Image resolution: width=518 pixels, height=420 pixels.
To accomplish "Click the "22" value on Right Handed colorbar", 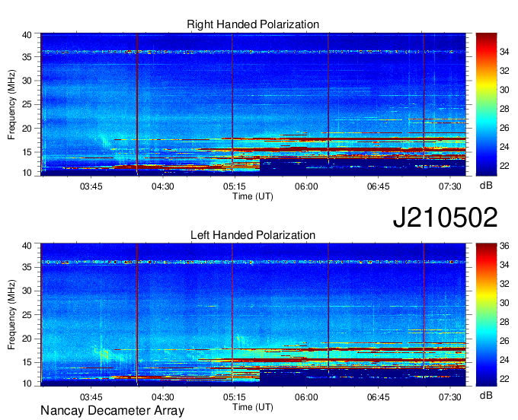I will pyautogui.click(x=504, y=166).
